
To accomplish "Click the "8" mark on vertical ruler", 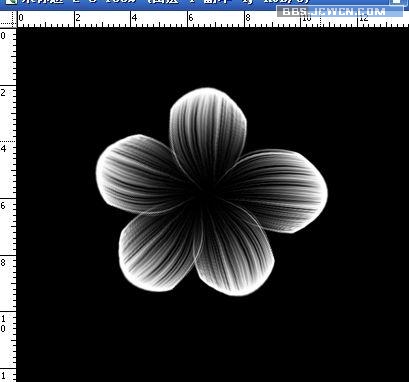I will tap(3, 262).
